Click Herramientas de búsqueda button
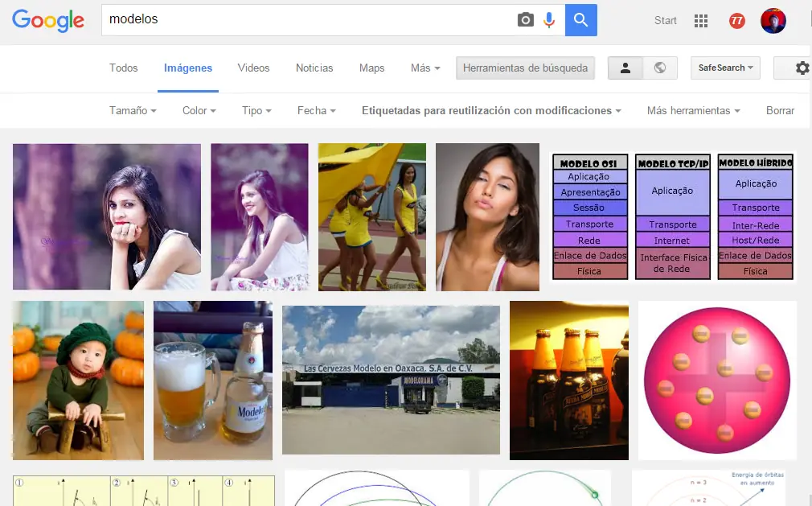 click(x=525, y=68)
